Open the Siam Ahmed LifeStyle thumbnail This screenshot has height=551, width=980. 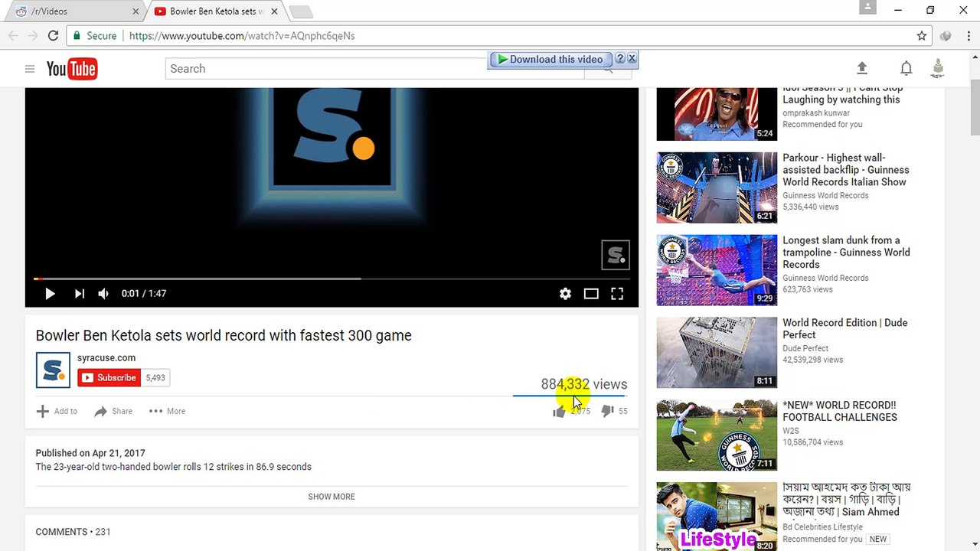pos(717,517)
